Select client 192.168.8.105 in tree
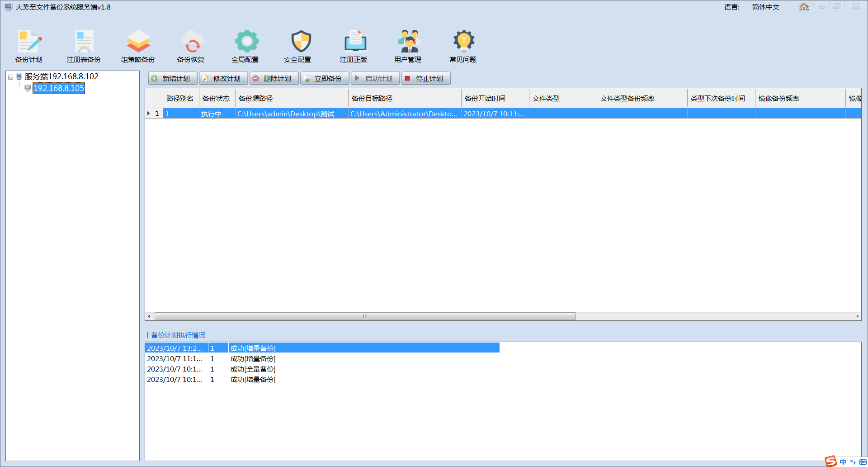The height and width of the screenshot is (467, 868). point(59,88)
